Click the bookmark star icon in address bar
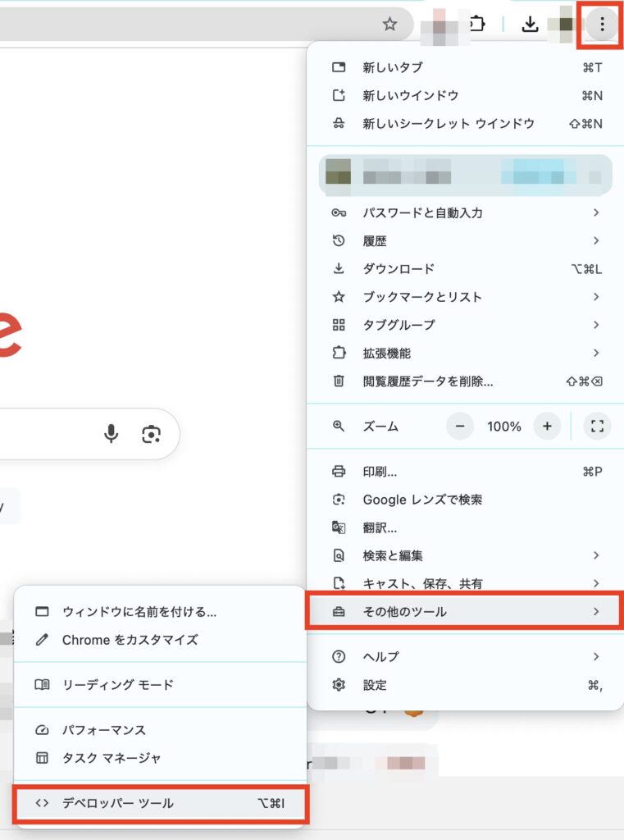 tap(389, 25)
